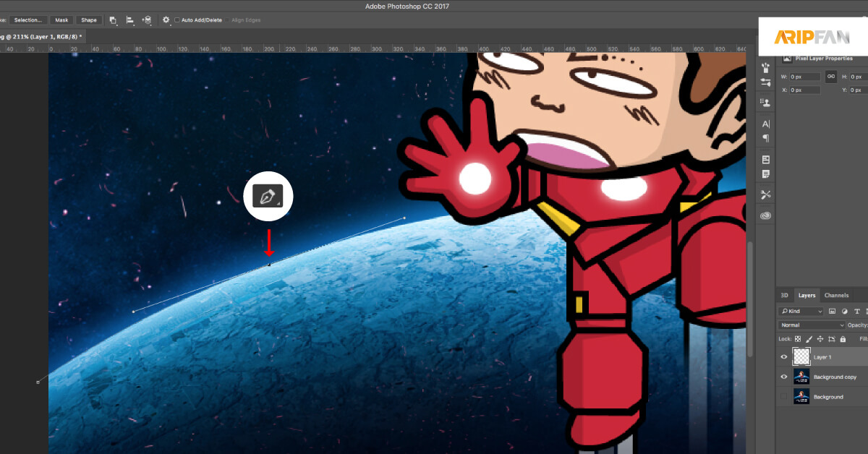Lock image pixels with brush icon
The image size is (868, 454).
point(809,338)
